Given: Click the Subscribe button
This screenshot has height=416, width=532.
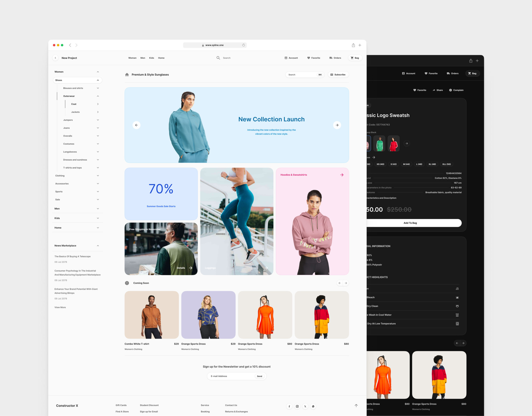Looking at the screenshot, I should point(338,75).
